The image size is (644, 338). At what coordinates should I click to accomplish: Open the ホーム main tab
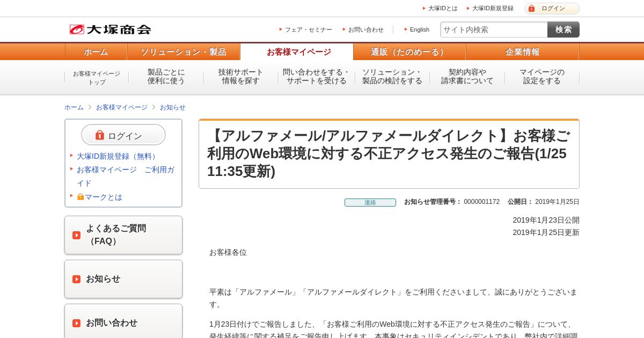click(x=96, y=52)
